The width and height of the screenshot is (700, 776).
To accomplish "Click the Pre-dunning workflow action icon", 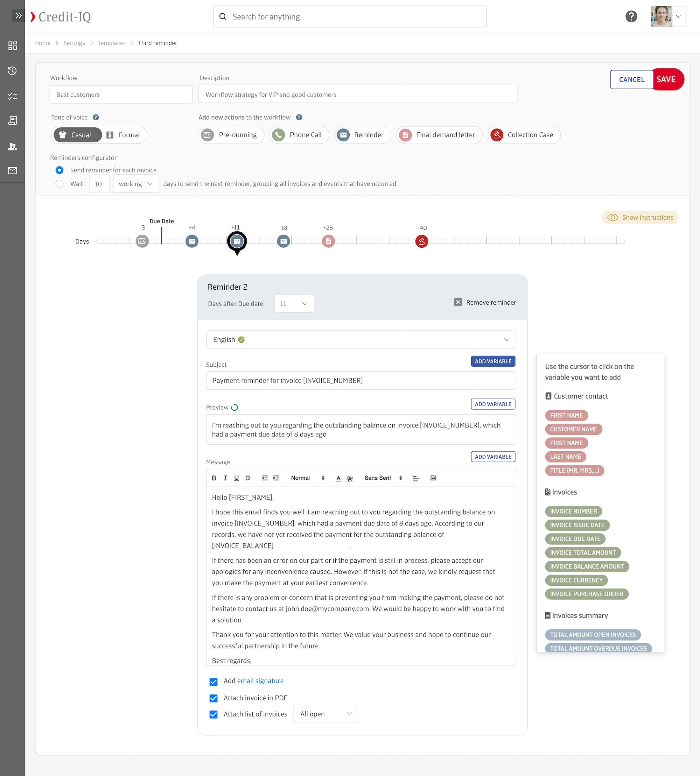I will pyautogui.click(x=208, y=135).
